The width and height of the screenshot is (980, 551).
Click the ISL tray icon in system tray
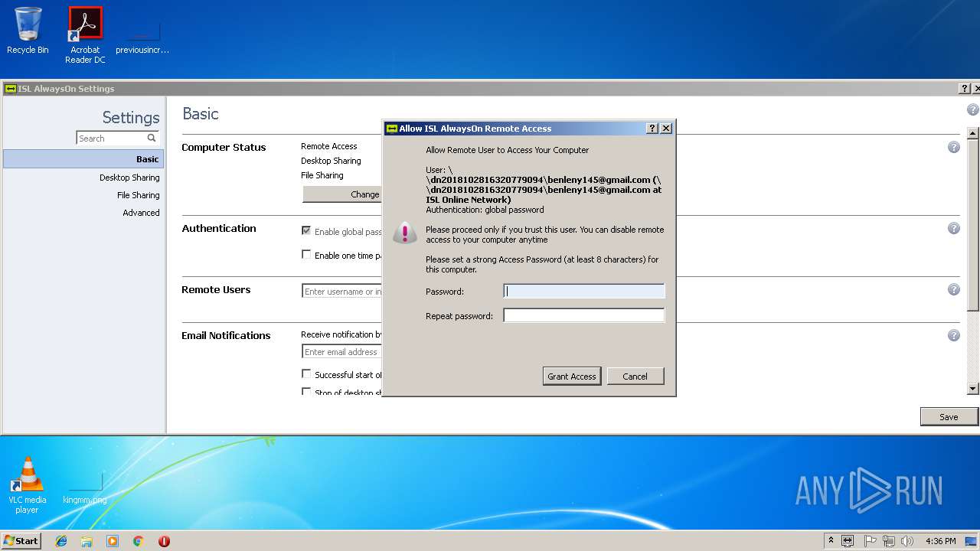click(848, 541)
